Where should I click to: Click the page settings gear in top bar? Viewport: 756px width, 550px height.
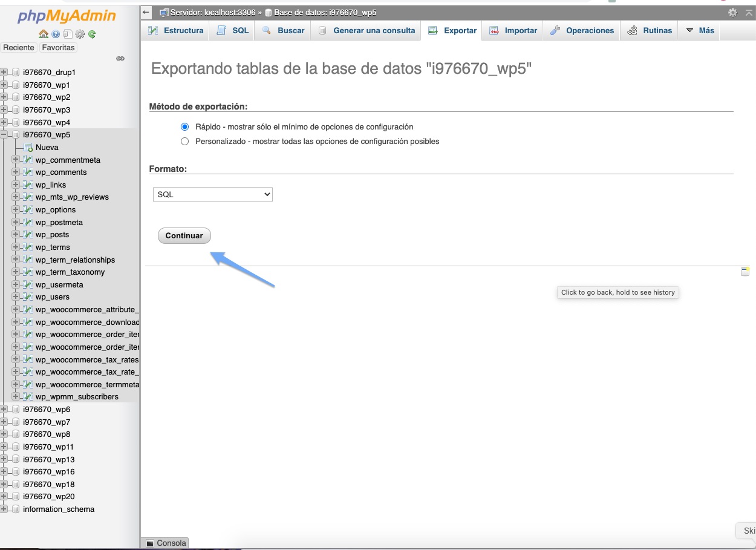click(x=732, y=12)
